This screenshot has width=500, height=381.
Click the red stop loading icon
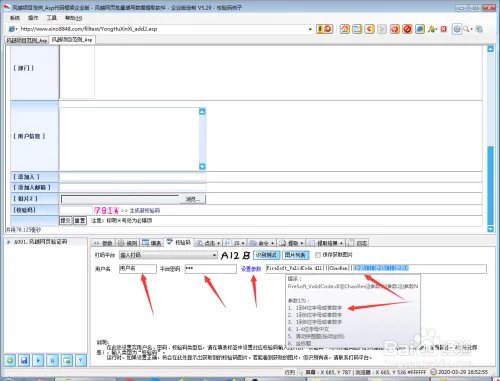point(407,29)
